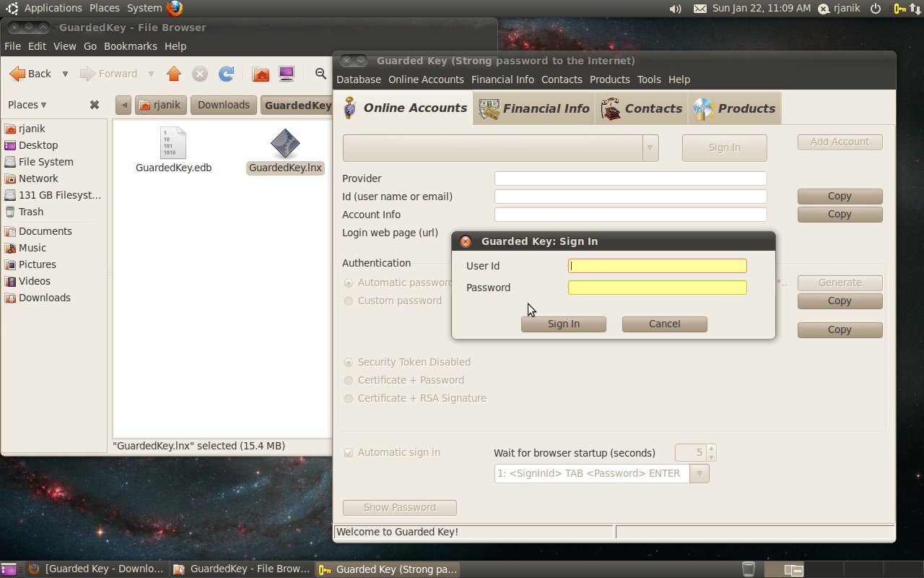
Task: Open Computer from the File Browser toolbar
Action: tap(287, 74)
